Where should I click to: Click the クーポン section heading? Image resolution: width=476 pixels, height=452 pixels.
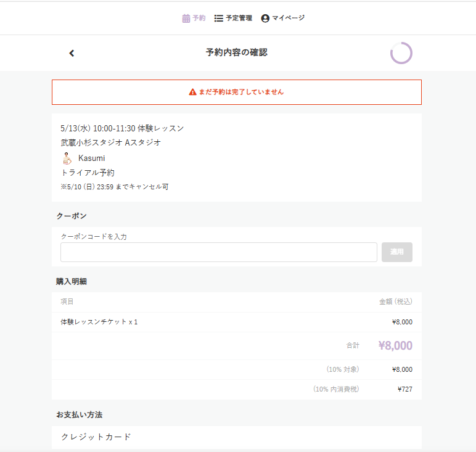(72, 216)
